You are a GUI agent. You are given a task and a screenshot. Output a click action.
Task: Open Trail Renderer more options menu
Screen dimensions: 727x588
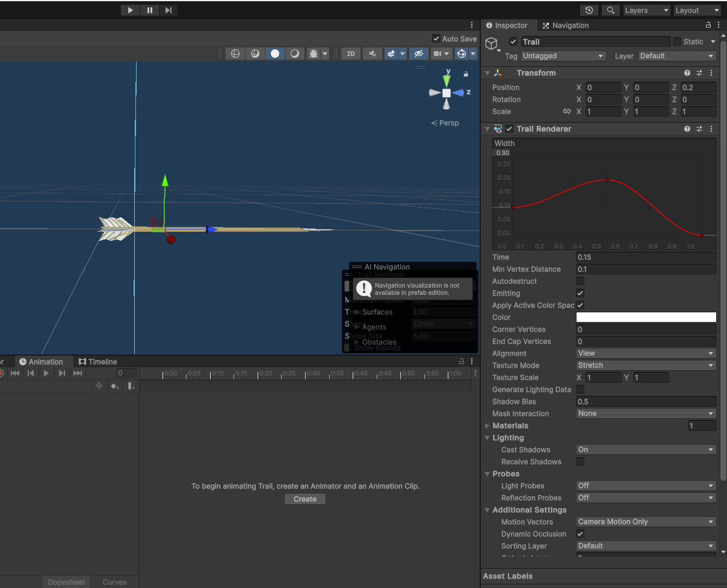pyautogui.click(x=711, y=129)
